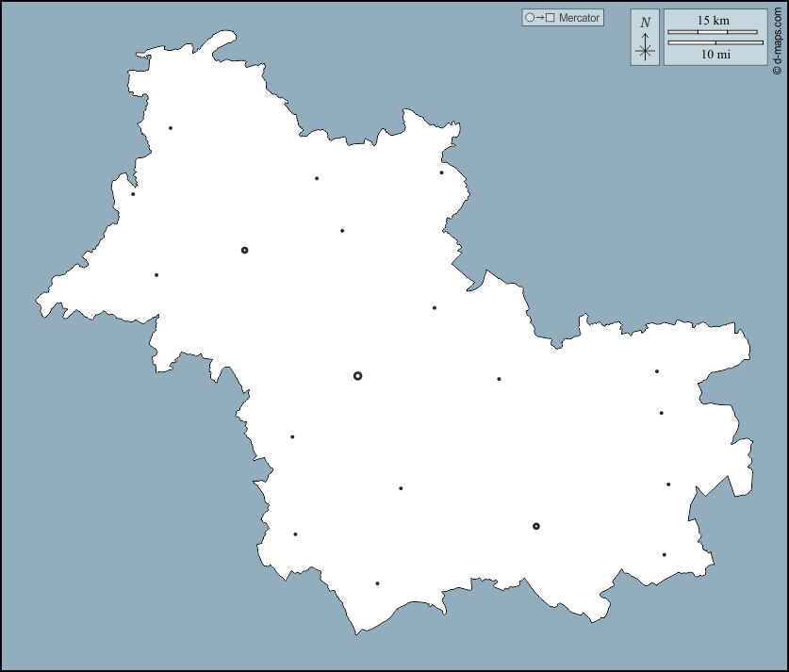Image resolution: width=789 pixels, height=672 pixels.
Task: Select the dot nearest southwest of central ring
Action: point(292,436)
